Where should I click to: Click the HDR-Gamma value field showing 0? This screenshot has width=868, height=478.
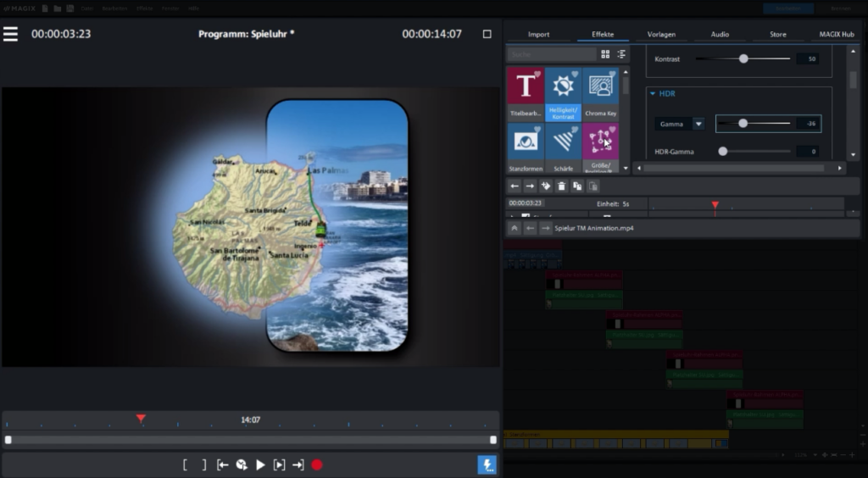click(x=808, y=151)
